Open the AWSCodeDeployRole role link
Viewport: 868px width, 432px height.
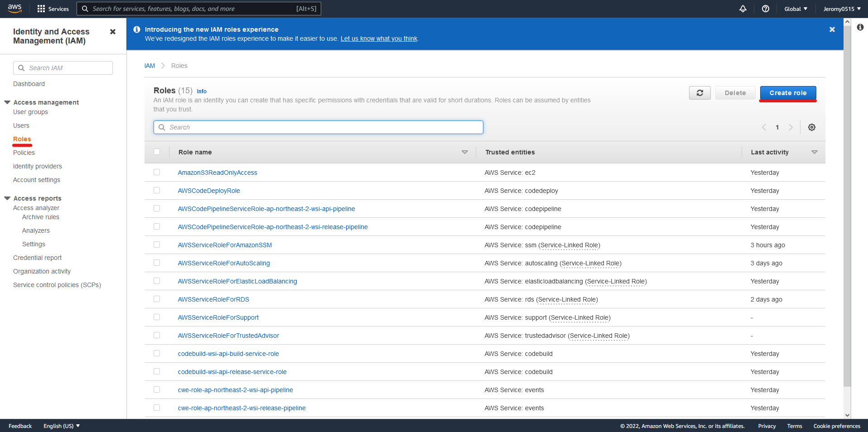pos(209,191)
